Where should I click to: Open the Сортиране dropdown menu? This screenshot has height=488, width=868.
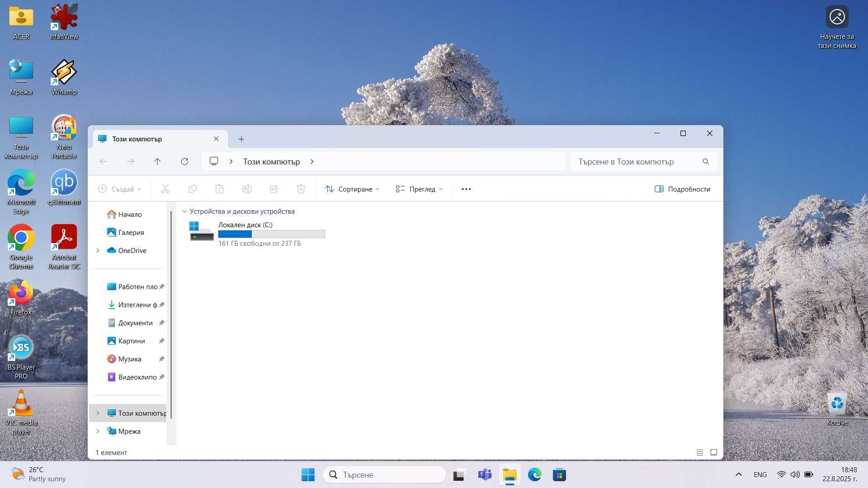352,189
